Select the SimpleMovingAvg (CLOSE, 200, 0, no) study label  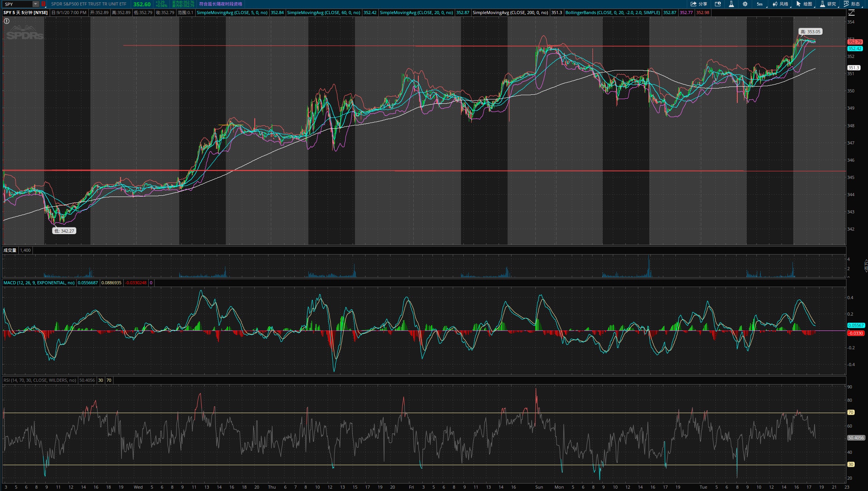coord(510,13)
